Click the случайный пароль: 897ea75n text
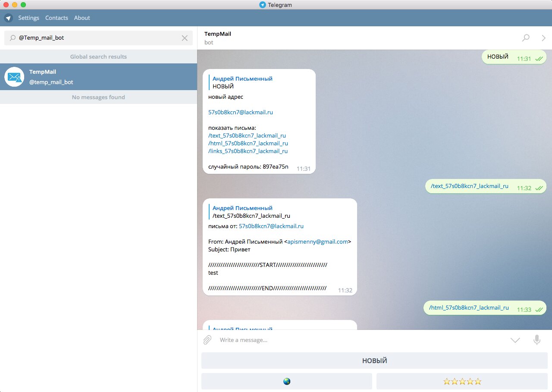The height and width of the screenshot is (392, 552). point(248,166)
